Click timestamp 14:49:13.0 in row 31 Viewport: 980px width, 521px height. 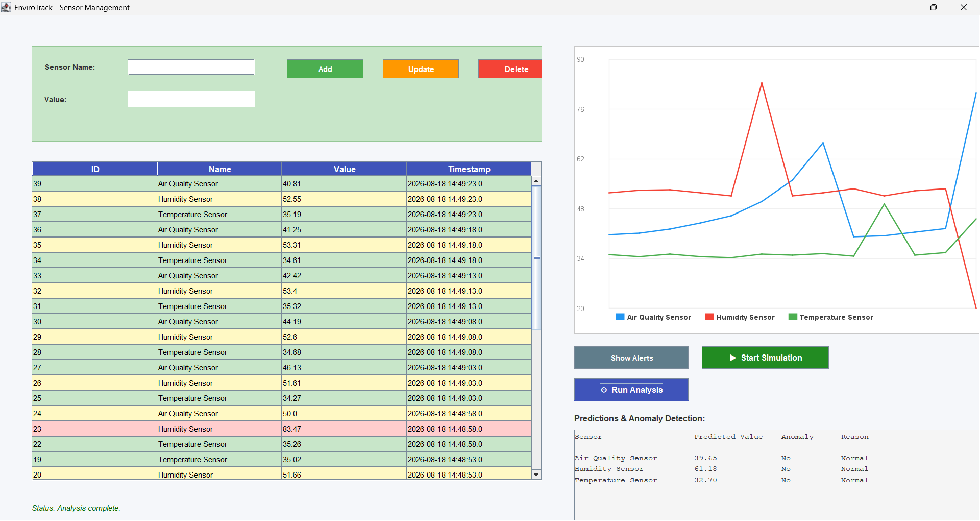tap(469, 306)
